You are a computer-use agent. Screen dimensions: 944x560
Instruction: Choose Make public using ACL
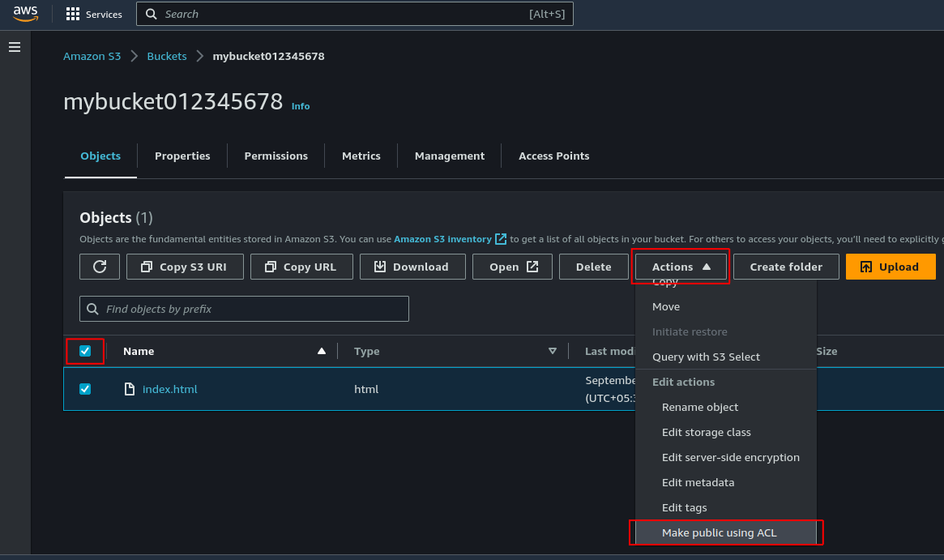[x=726, y=533]
